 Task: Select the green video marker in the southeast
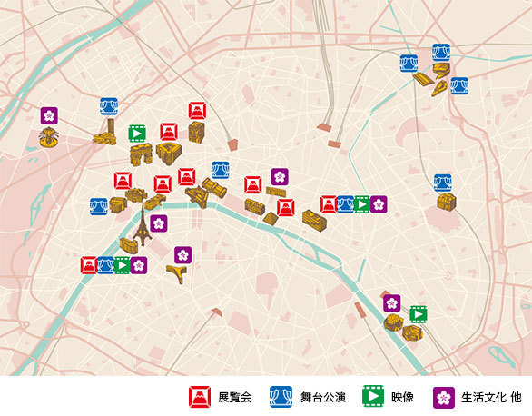tap(419, 314)
